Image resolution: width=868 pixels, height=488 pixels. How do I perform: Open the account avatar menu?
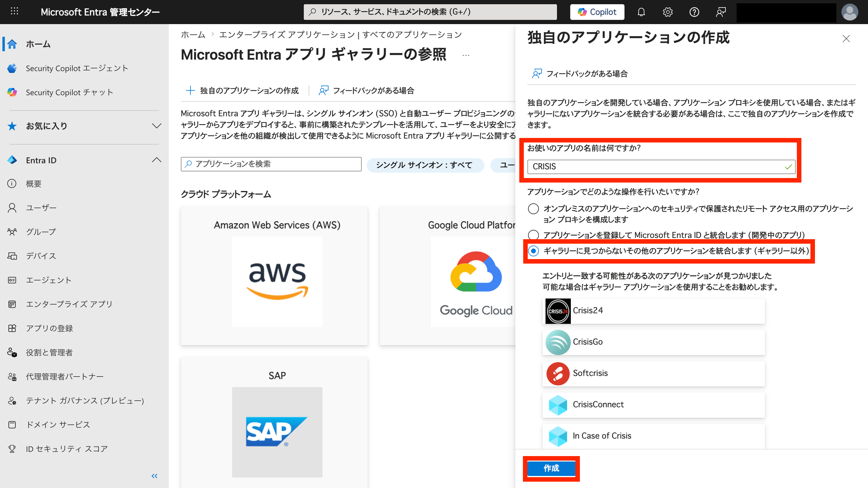point(850,12)
